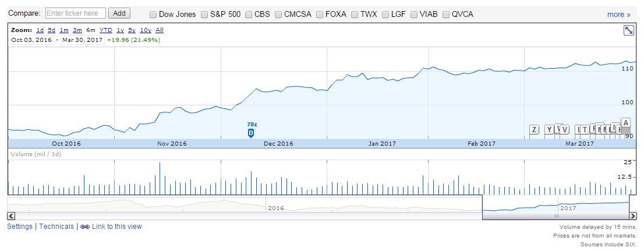Open news flag A on the chart

coord(626,123)
